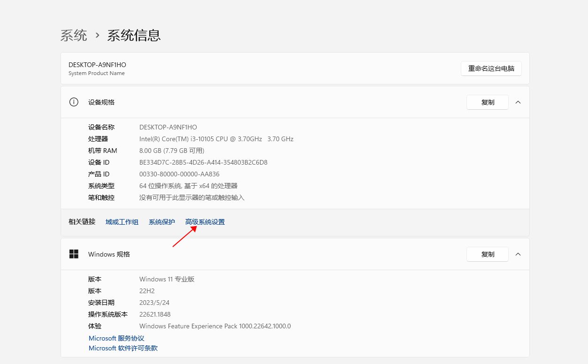Collapse the 设备规格 section chevron

[518, 102]
